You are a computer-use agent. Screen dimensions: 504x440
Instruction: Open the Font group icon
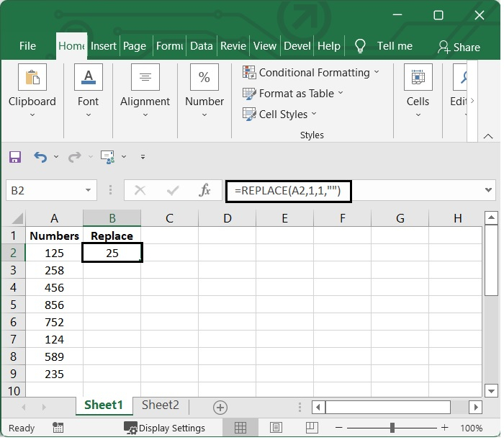pyautogui.click(x=89, y=77)
